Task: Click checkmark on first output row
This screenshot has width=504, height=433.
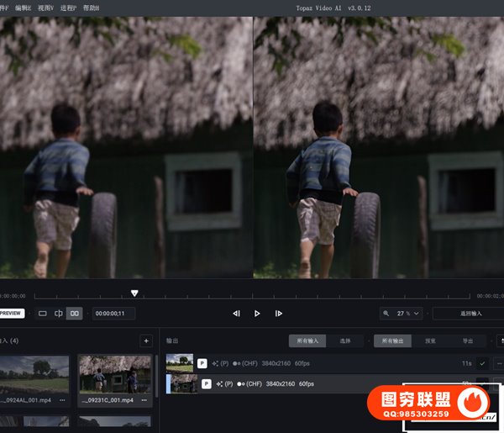Action: point(482,363)
